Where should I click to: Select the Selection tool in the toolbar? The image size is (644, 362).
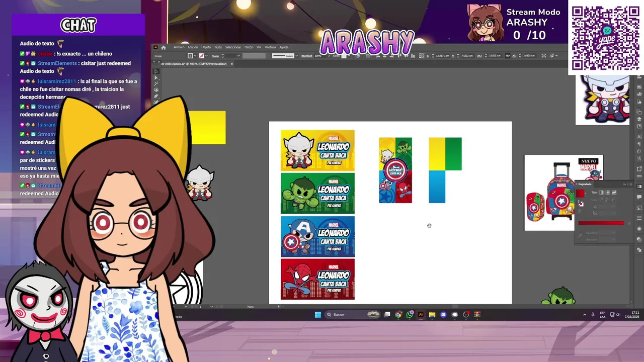click(x=156, y=71)
